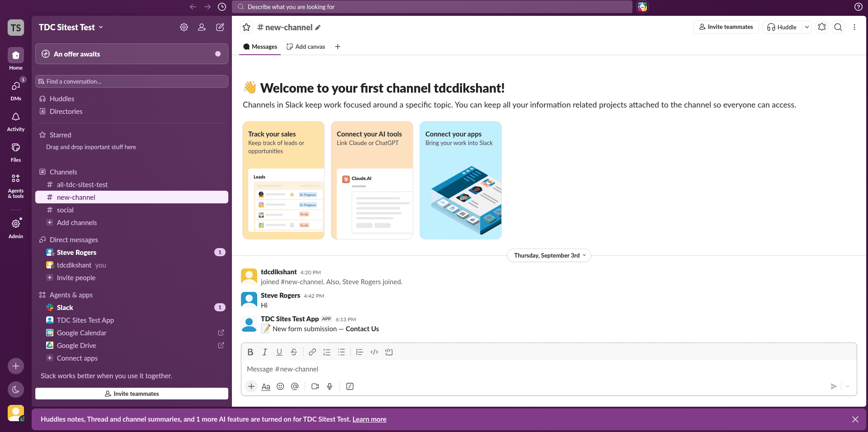Go forward with the right arrow history button
Screen dimensions: 868x432
click(208, 7)
